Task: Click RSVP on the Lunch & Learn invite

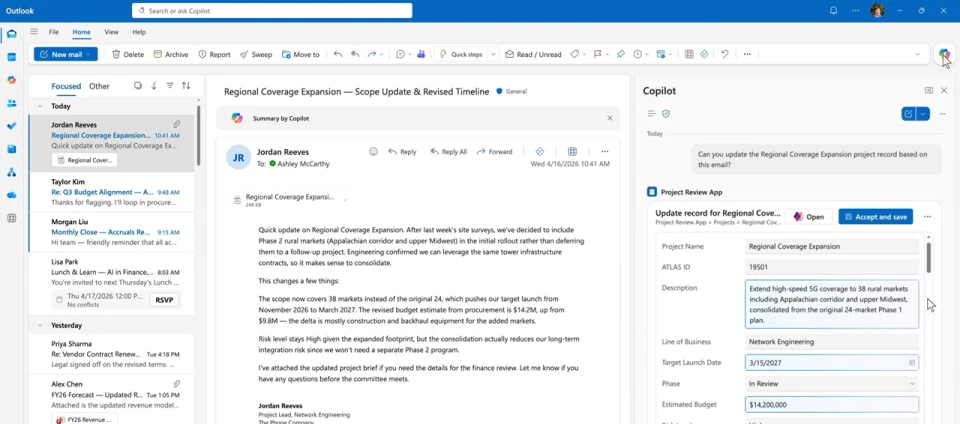Action: tap(164, 299)
